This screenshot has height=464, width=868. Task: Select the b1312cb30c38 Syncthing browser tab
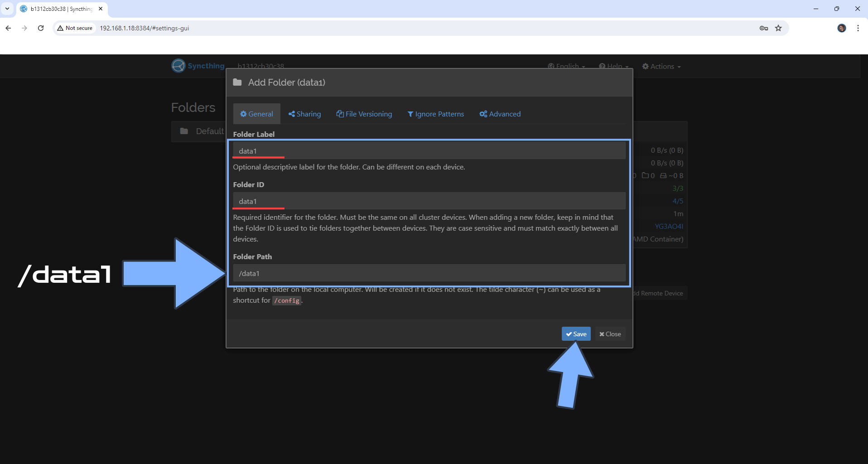pyautogui.click(x=62, y=9)
